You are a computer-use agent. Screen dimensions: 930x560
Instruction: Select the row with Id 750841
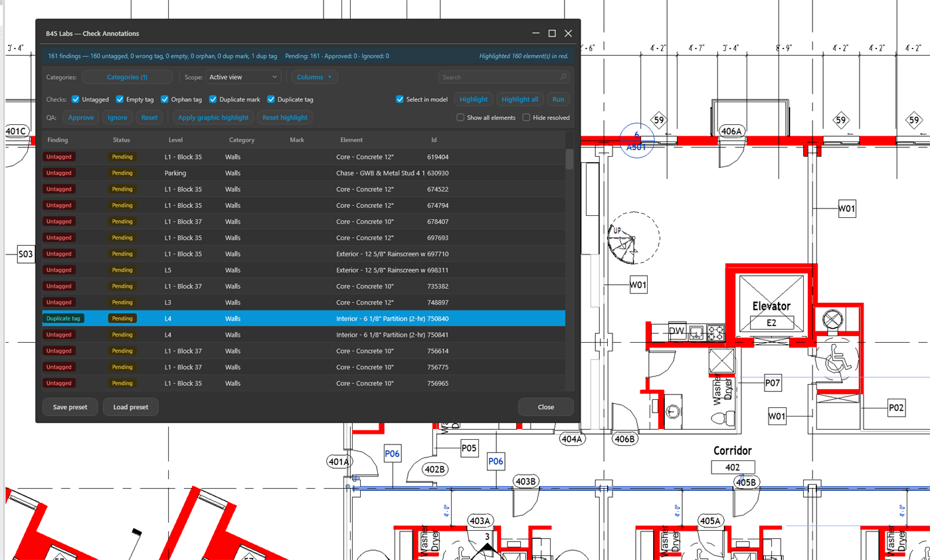[304, 335]
